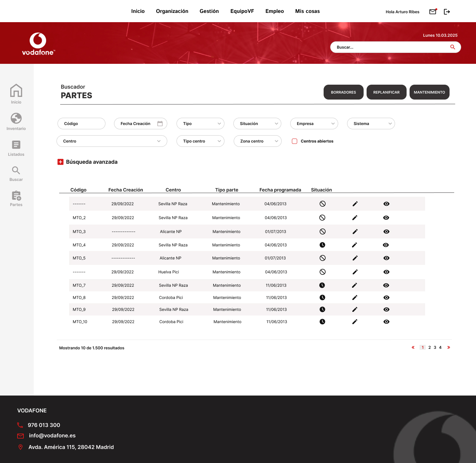Open Inicio in the sidebar
The width and height of the screenshot is (476, 463).
pyautogui.click(x=16, y=94)
